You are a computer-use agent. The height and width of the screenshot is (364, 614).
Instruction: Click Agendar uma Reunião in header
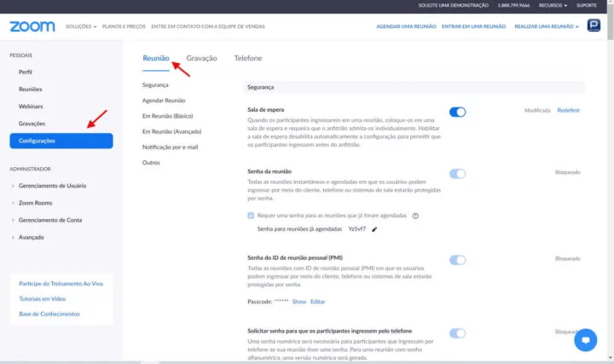(406, 26)
